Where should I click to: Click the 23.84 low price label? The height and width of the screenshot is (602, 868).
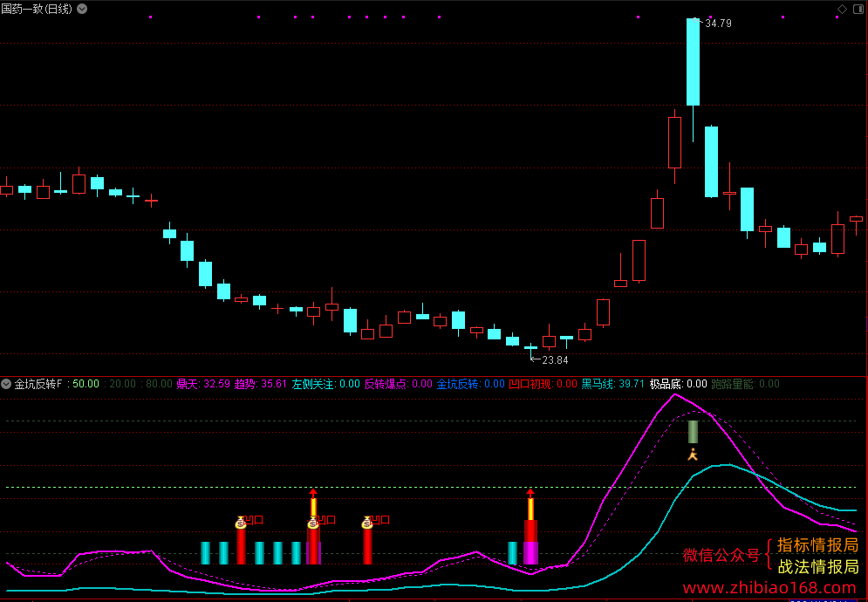pyautogui.click(x=555, y=360)
